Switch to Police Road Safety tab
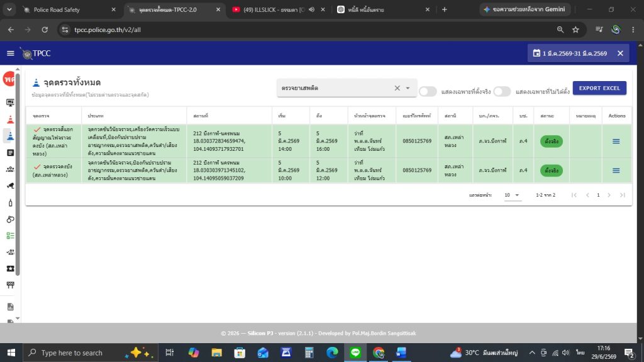Image resolution: width=644 pixels, height=362 pixels. pos(70,9)
